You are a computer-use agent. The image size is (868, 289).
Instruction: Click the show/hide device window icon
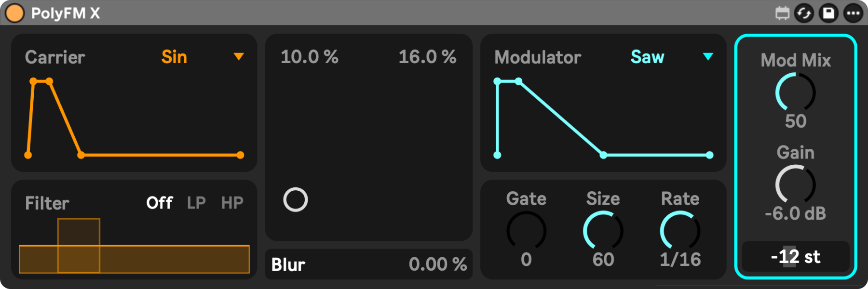(x=782, y=13)
